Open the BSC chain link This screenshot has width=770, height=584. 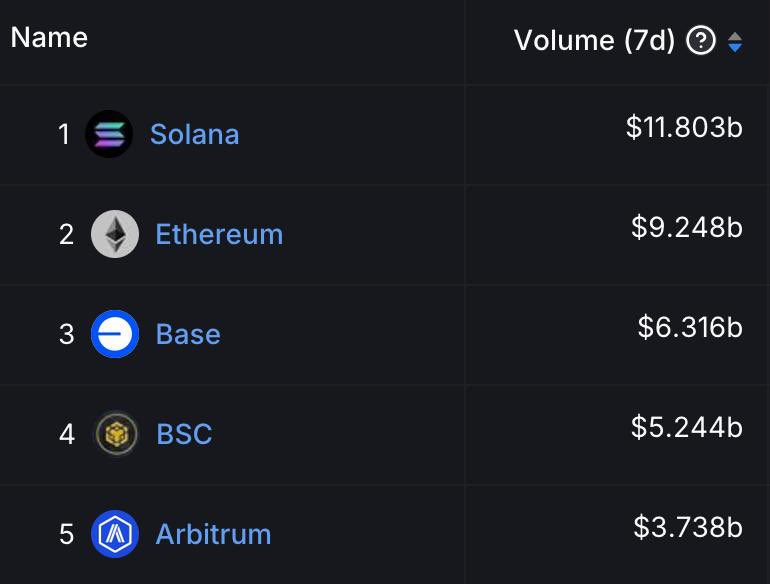[x=184, y=434]
